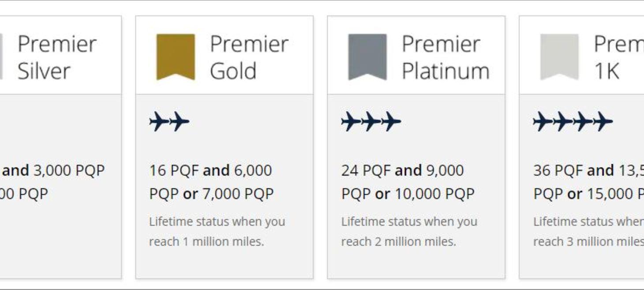The height and width of the screenshot is (290, 644).
Task: Click the "36 PQF" text in 1K card
Action: point(558,170)
